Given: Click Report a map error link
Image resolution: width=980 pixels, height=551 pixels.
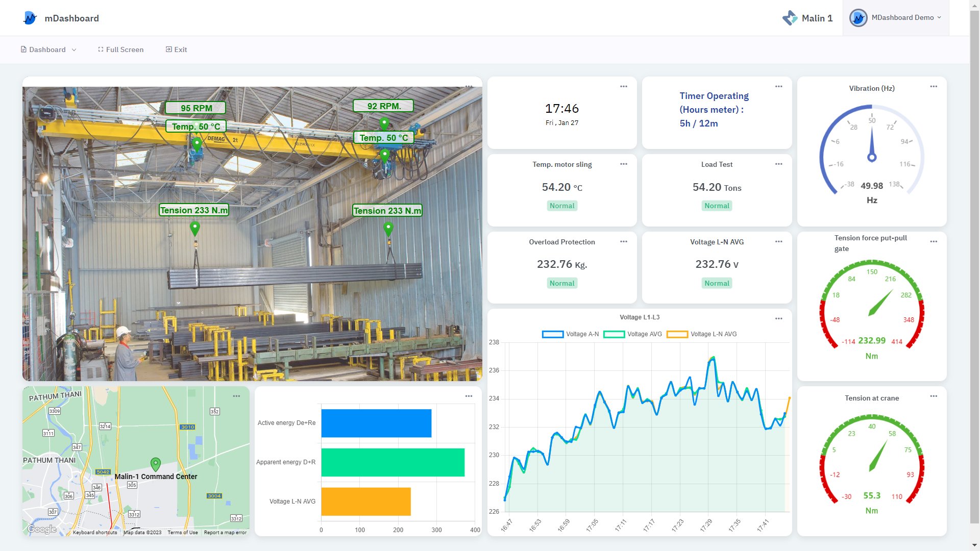Looking at the screenshot, I should point(225,532).
